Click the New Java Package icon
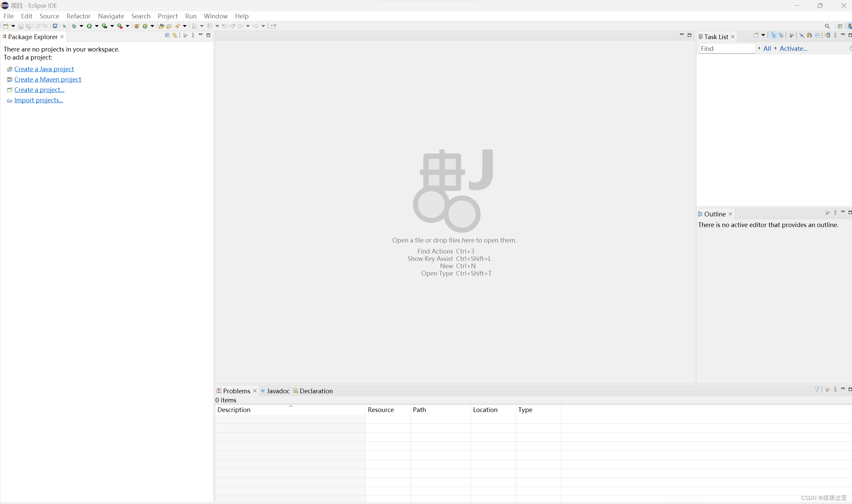The height and width of the screenshot is (504, 852). pos(137,26)
